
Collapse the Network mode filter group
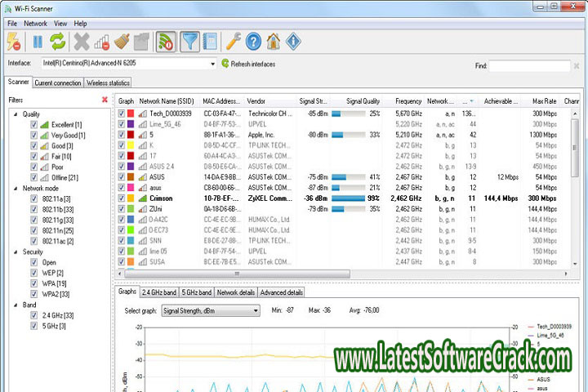(16, 189)
